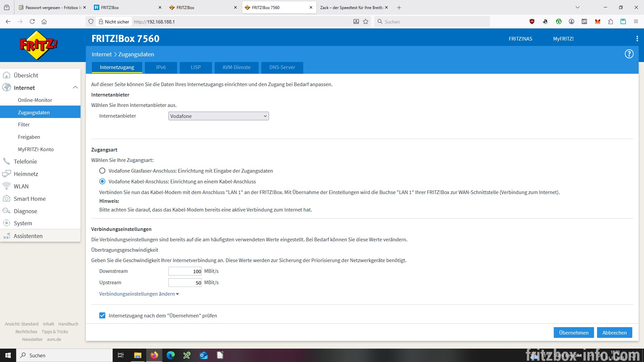Switch to the IPv6 tab
This screenshot has height=362, width=644.
pyautogui.click(x=161, y=67)
